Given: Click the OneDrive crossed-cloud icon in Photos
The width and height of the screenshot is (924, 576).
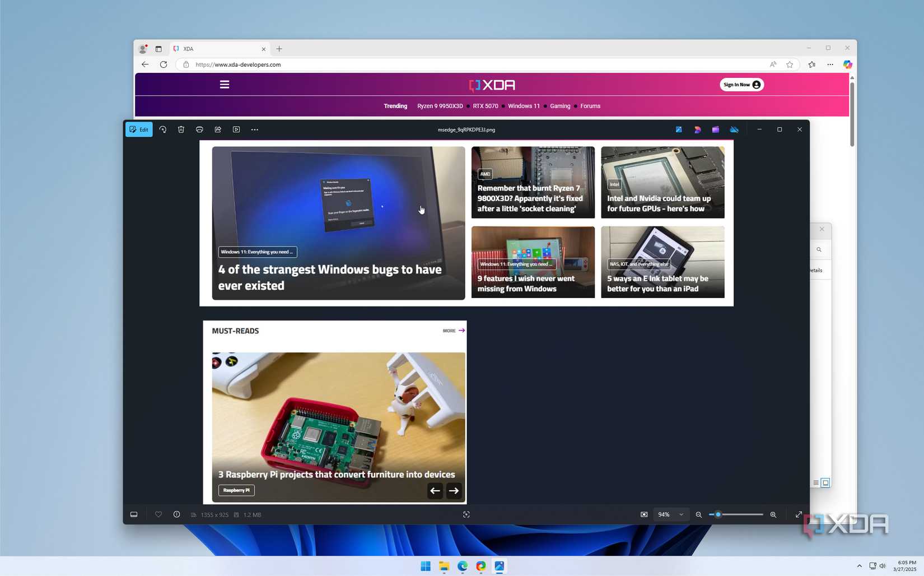Looking at the screenshot, I should (734, 129).
